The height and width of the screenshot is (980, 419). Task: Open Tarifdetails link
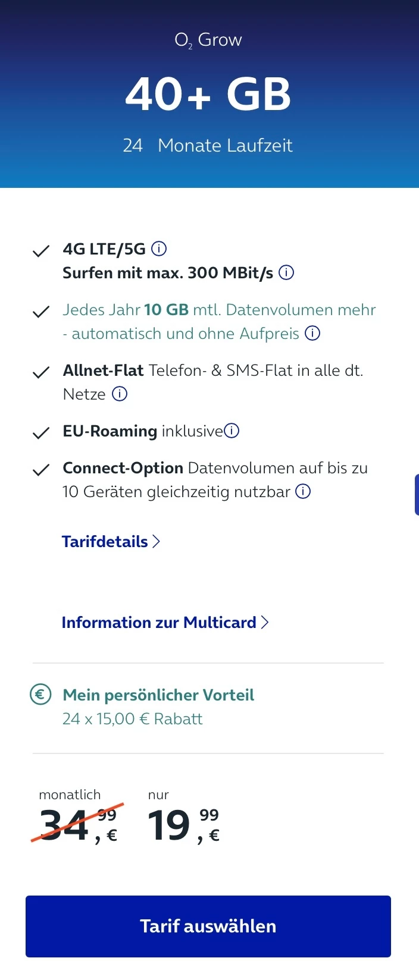(105, 541)
